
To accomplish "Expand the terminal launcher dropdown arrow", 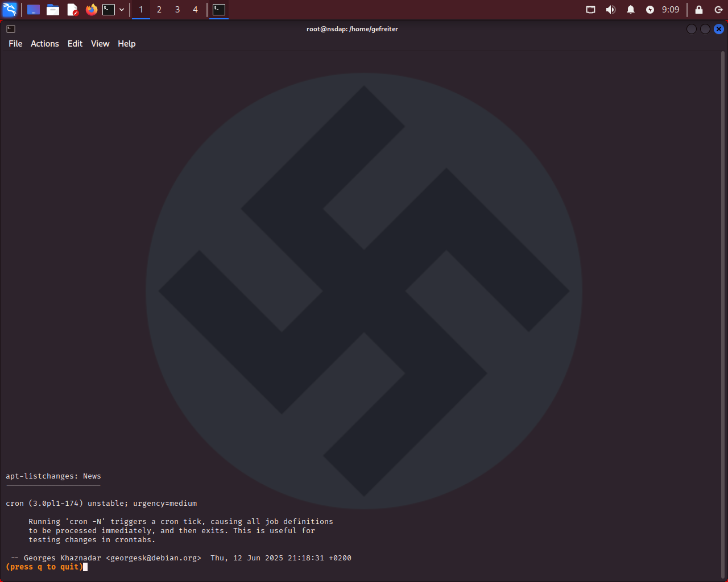I will pyautogui.click(x=122, y=10).
